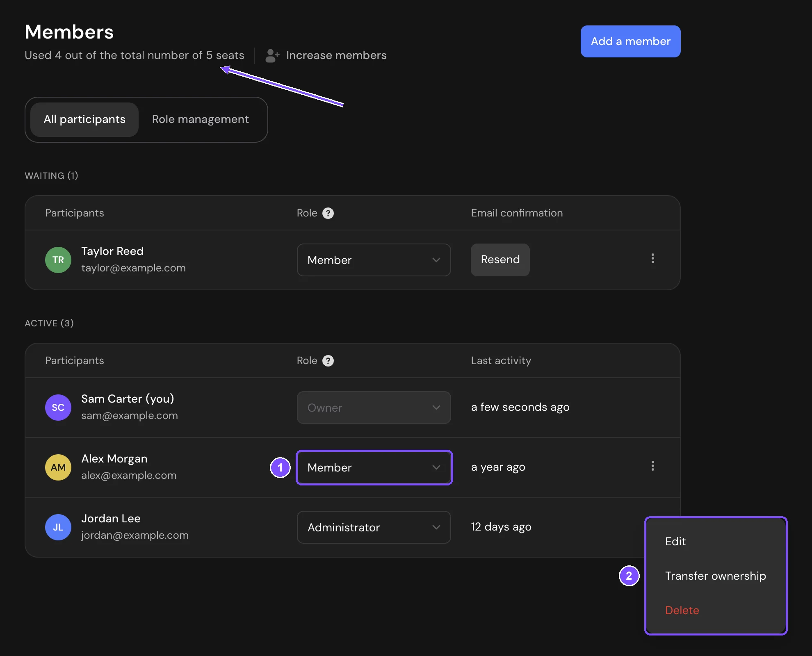Click Sam Carter's SC avatar
Image resolution: width=812 pixels, height=656 pixels.
58,408
